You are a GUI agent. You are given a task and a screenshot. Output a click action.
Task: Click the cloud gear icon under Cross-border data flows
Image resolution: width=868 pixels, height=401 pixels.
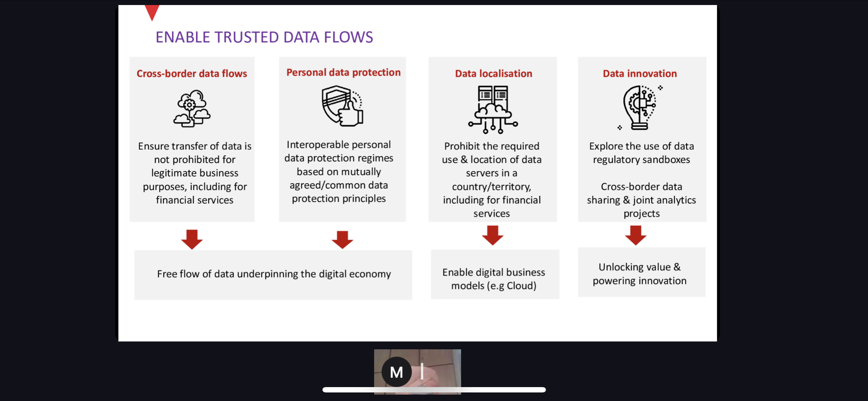tap(192, 108)
